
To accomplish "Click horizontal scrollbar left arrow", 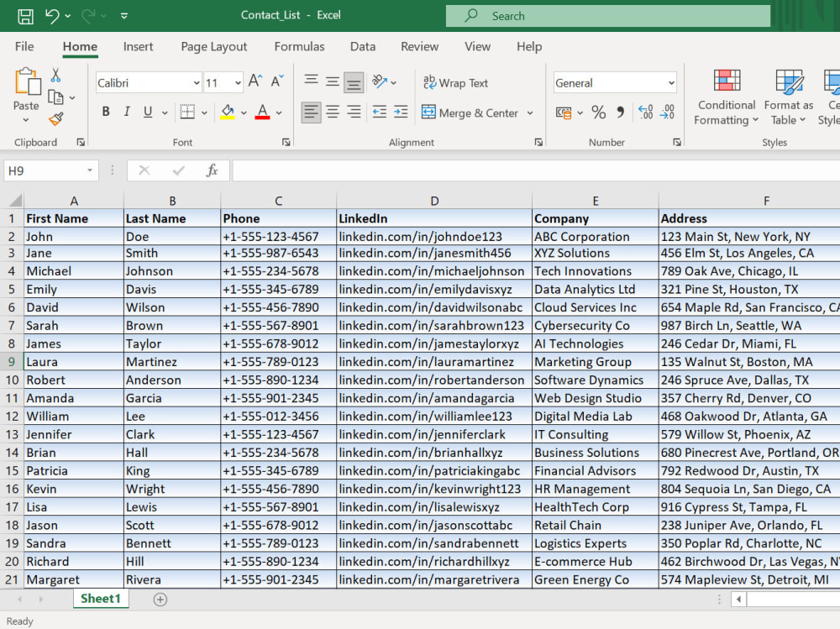I will click(738, 599).
